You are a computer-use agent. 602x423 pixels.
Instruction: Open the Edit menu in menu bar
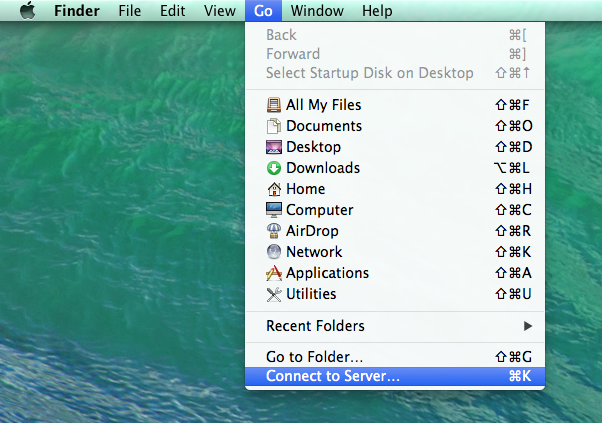point(172,11)
